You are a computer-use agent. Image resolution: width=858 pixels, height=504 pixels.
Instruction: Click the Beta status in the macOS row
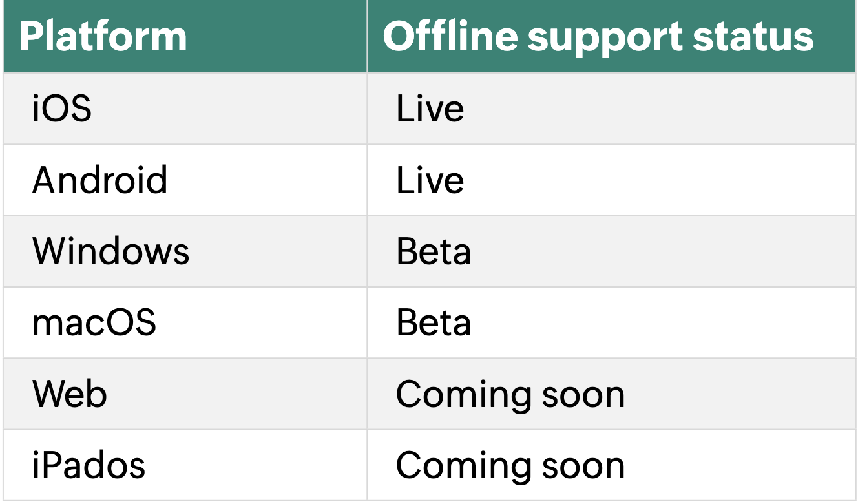(x=434, y=322)
